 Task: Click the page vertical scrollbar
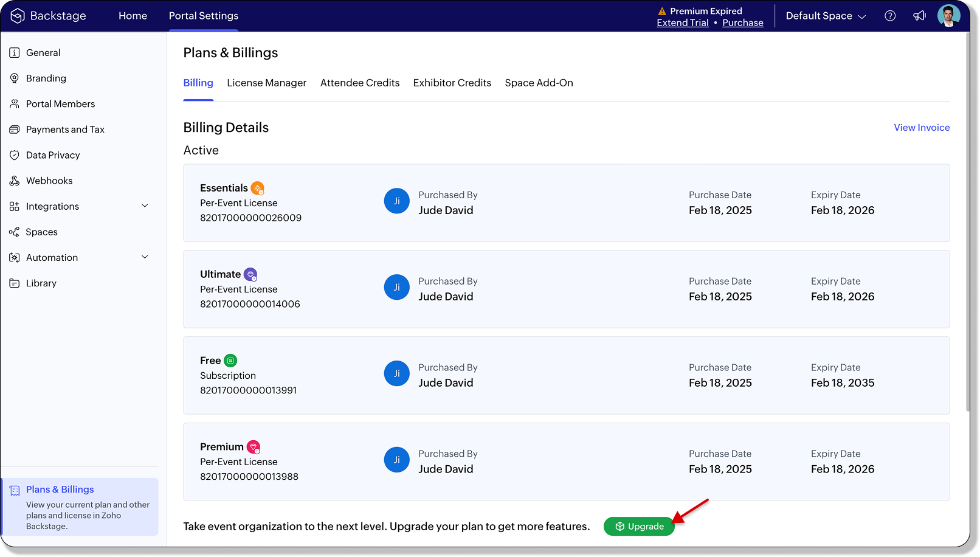click(x=968, y=222)
